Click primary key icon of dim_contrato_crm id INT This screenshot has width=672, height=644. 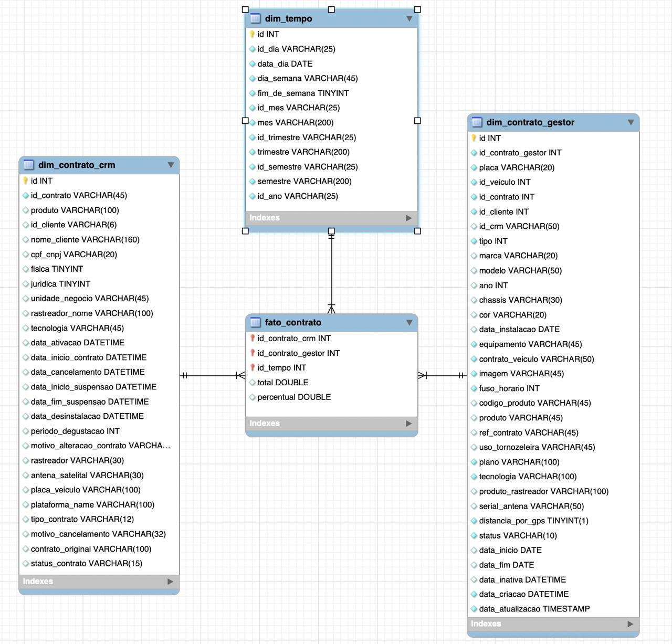tap(26, 181)
